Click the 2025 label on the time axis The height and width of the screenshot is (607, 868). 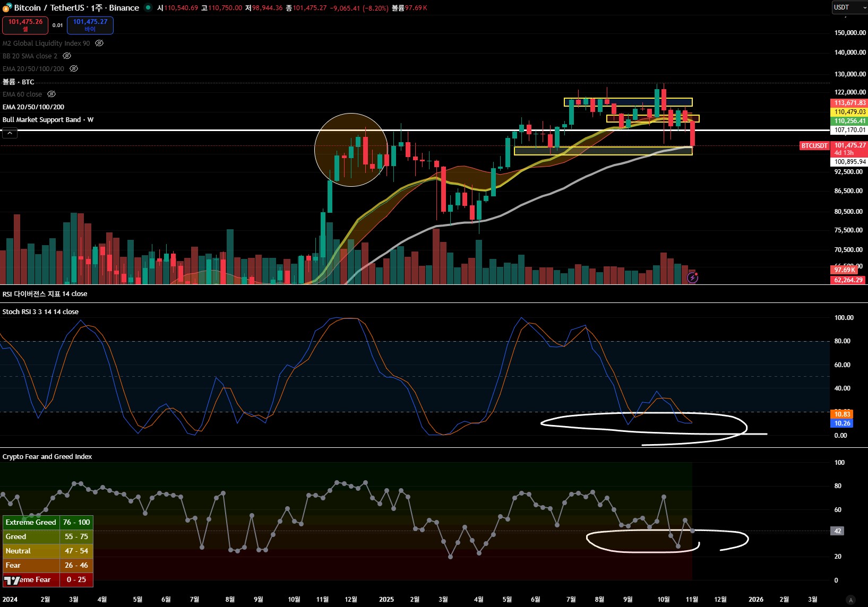click(x=386, y=600)
